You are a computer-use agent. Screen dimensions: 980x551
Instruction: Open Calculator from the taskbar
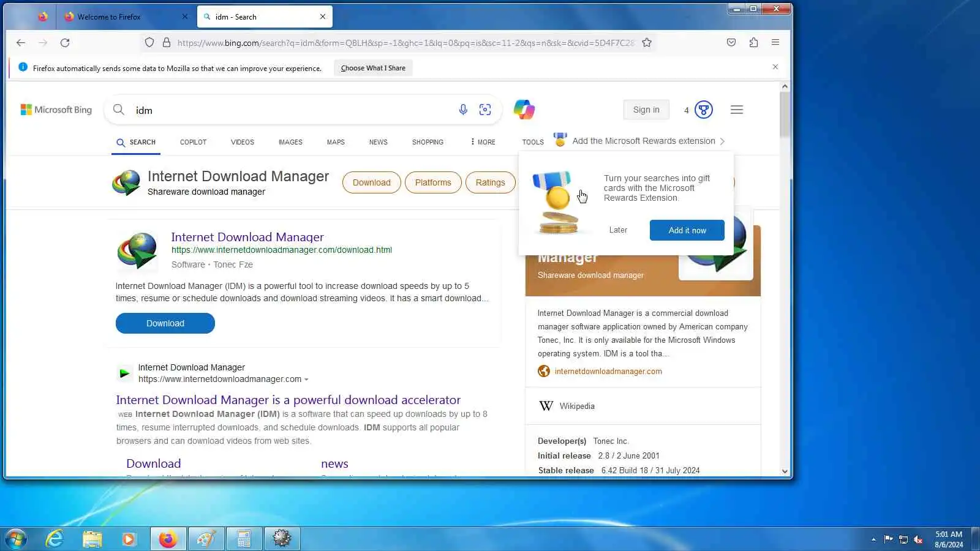244,539
